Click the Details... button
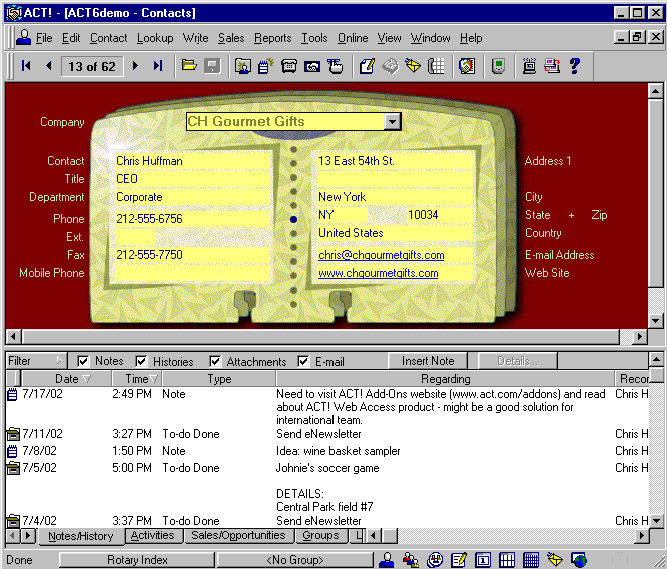The width and height of the screenshot is (667, 569). (517, 361)
